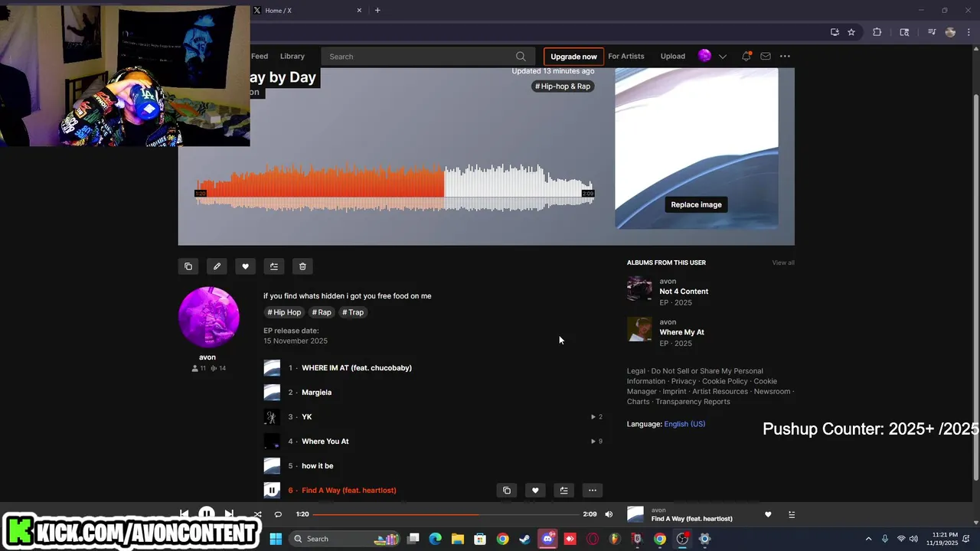Click the Hip-hop & Rap genre tag
Image resolution: width=980 pixels, height=551 pixels.
pyautogui.click(x=563, y=86)
